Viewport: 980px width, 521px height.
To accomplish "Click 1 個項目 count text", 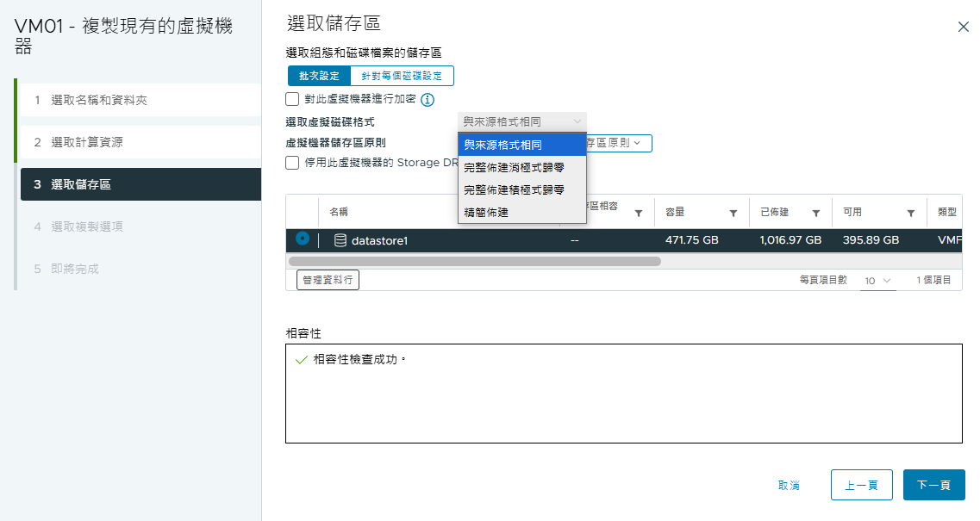I will tap(933, 281).
